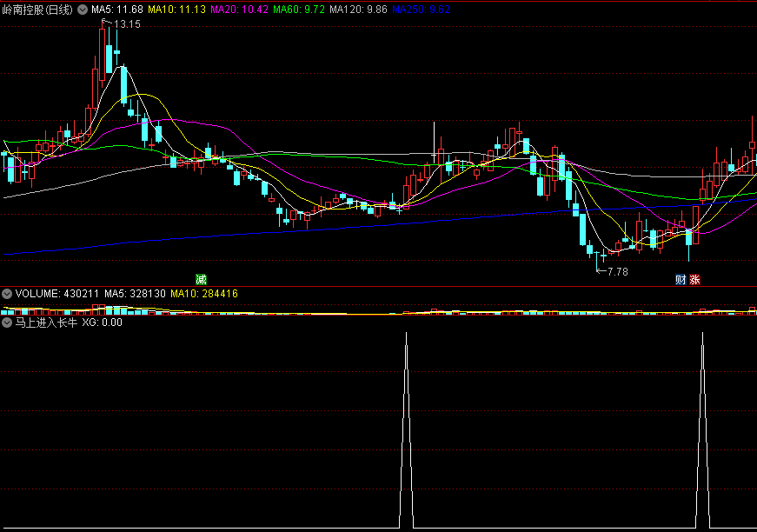Click the volume MA10: 284416 label
This screenshot has width=757, height=532.
[204, 294]
